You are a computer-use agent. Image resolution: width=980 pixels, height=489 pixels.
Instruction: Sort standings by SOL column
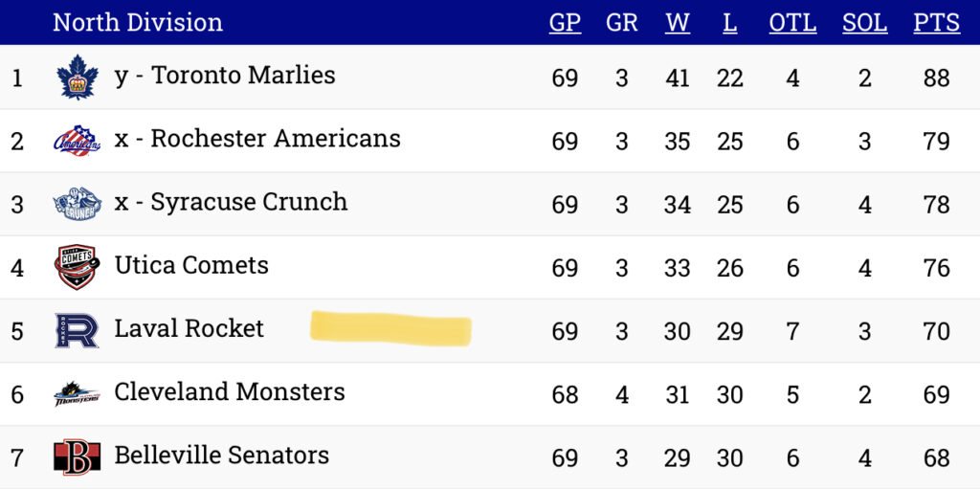click(x=864, y=23)
